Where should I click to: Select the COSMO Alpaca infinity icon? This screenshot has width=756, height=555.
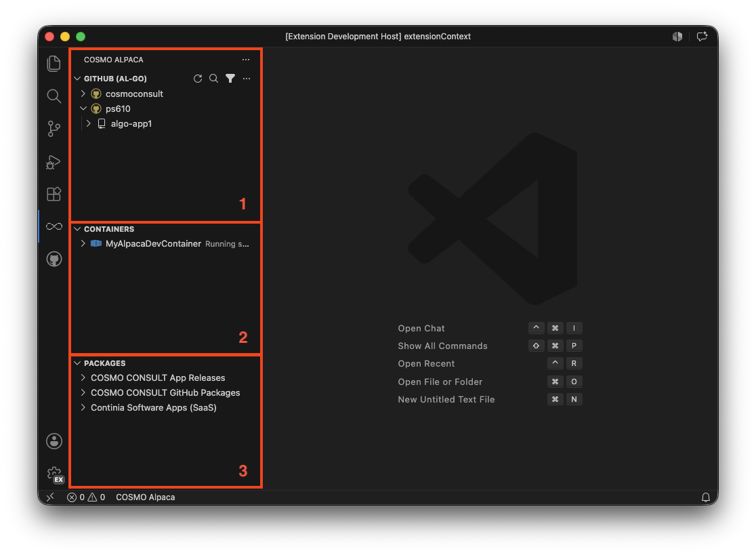coord(54,226)
